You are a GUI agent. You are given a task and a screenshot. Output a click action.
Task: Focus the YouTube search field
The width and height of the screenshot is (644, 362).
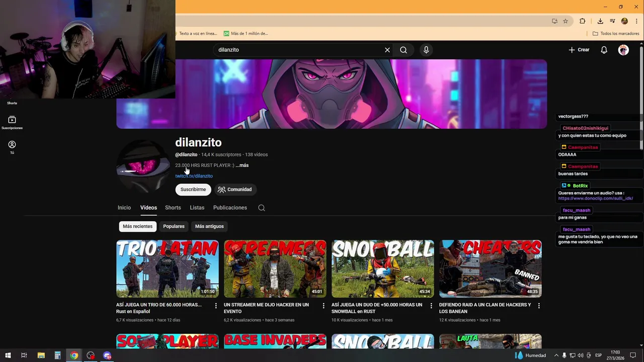pyautogui.click(x=299, y=50)
